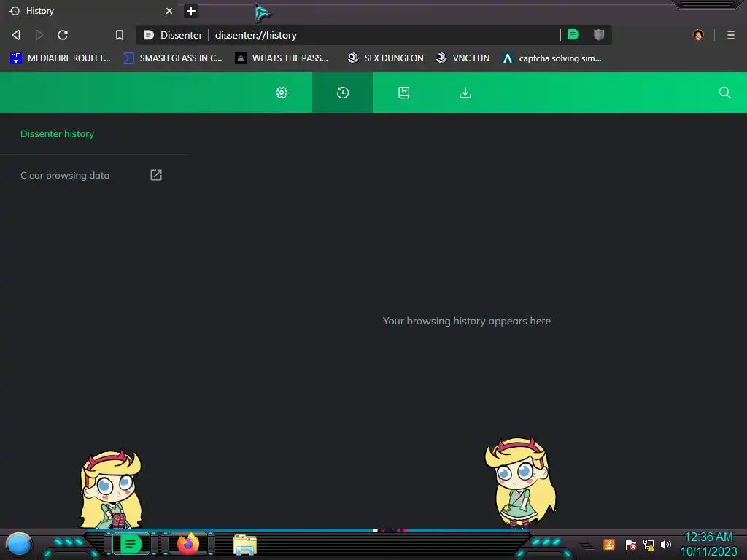Viewport: 747px width, 560px height.
Task: Open Clear browsing data external link icon
Action: [156, 175]
